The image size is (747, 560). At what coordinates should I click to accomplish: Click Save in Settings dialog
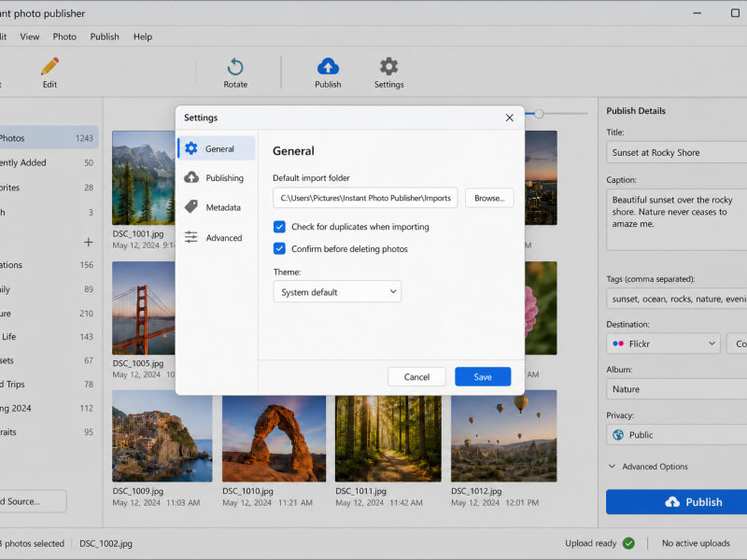483,377
